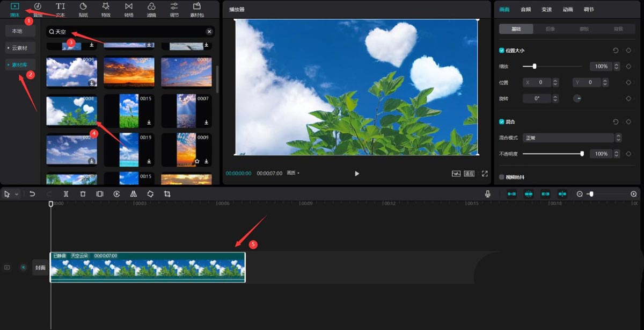Open the 滤镜 filters panel
The height and width of the screenshot is (330, 644).
coord(151,9)
